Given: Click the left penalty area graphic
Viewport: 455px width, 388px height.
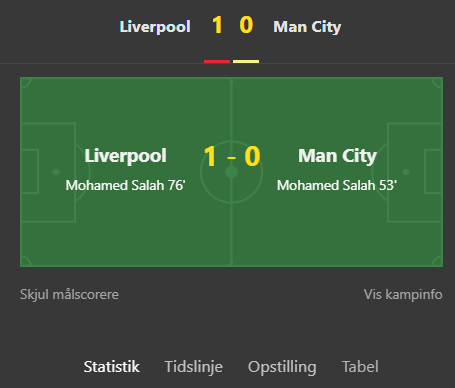Looking at the screenshot, I should 48,172.
